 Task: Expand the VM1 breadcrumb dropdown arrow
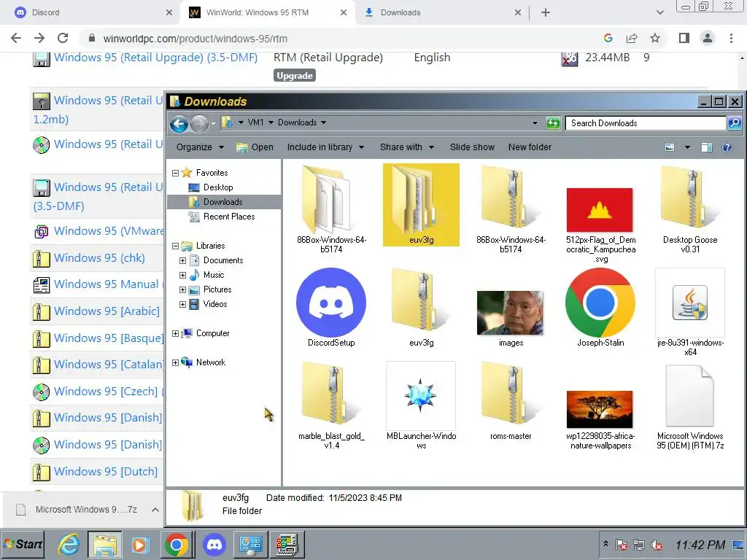coord(271,122)
